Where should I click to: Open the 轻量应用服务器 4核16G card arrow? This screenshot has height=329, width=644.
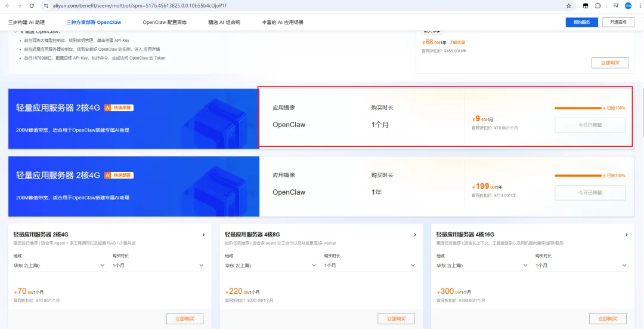626,235
